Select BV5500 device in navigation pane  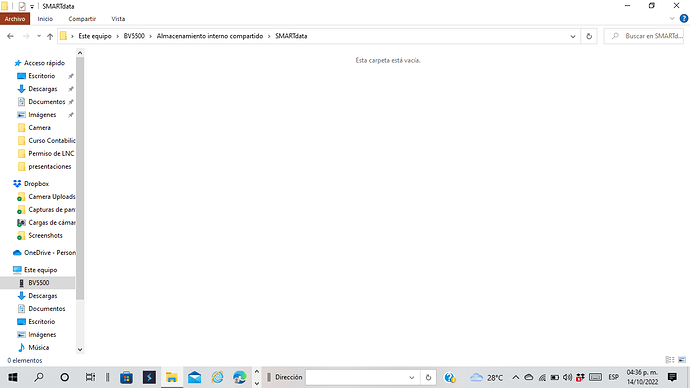[38, 283]
